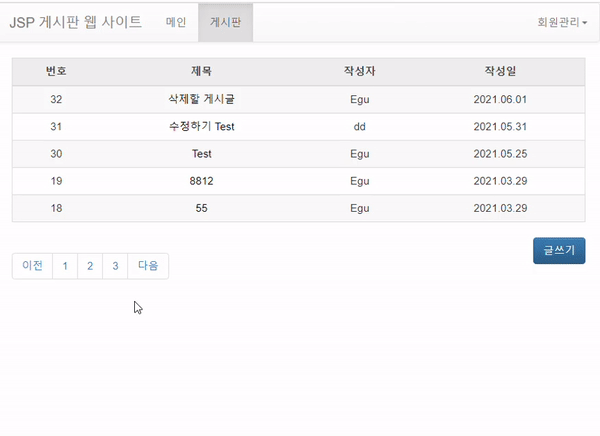The height and width of the screenshot is (436, 600).
Task: Open pagination page 3
Action: click(115, 266)
